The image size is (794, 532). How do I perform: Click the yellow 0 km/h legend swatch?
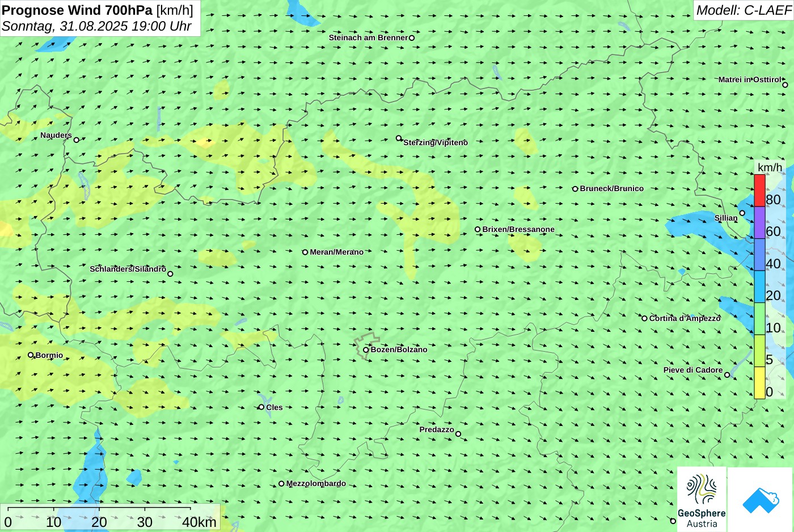pyautogui.click(x=759, y=383)
